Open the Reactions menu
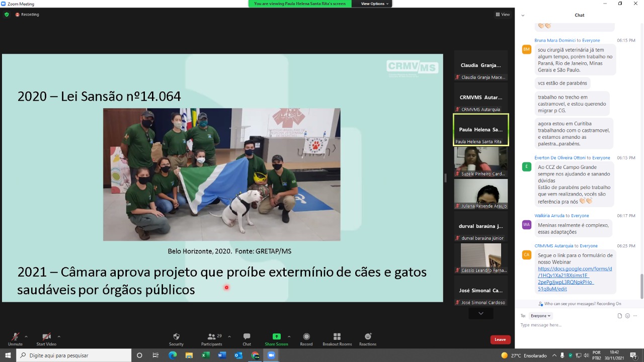 368,338
